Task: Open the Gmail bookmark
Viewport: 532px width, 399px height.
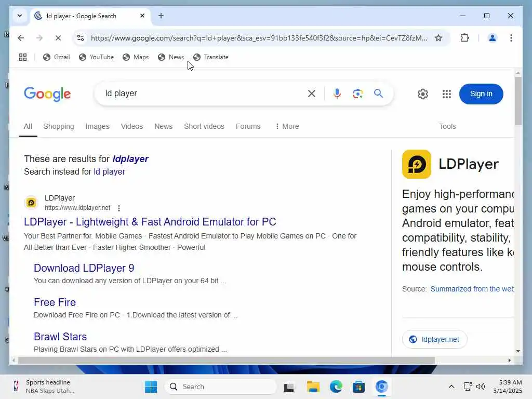Action: tap(56, 57)
